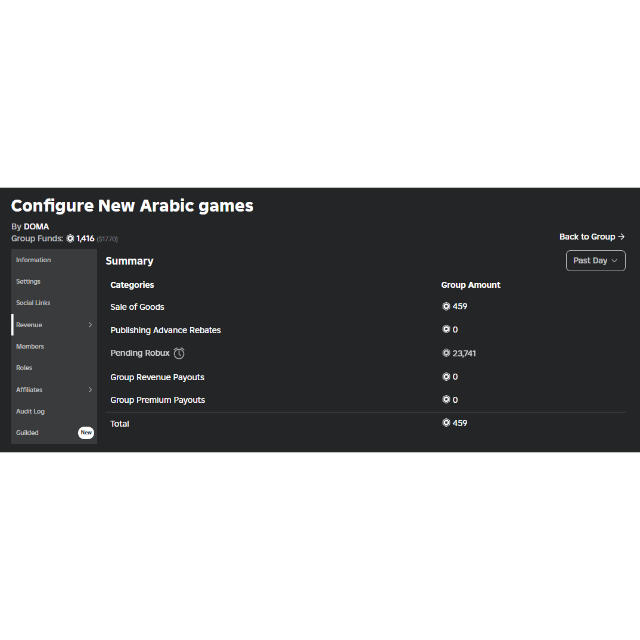This screenshot has width=640, height=640.
Task: Click the Pending Robux clock icon
Action: (x=179, y=353)
